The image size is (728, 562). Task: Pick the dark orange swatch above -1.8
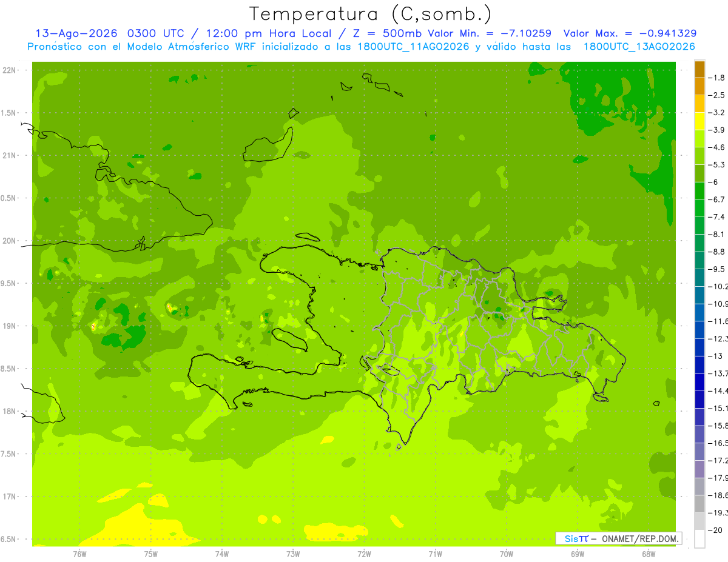(x=699, y=70)
